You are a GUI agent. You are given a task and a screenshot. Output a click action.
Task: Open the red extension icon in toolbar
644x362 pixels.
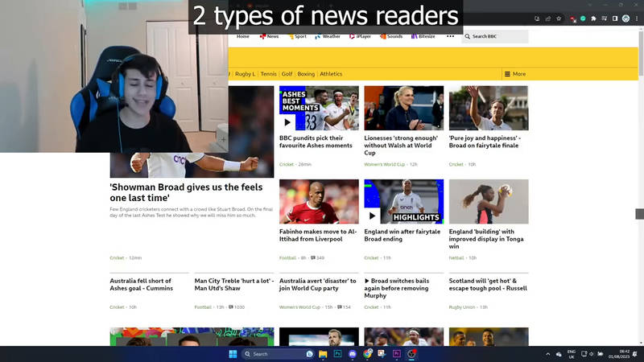point(572,19)
